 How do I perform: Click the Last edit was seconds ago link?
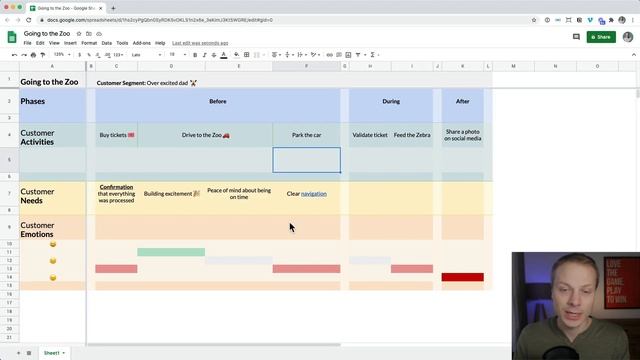tap(200, 43)
